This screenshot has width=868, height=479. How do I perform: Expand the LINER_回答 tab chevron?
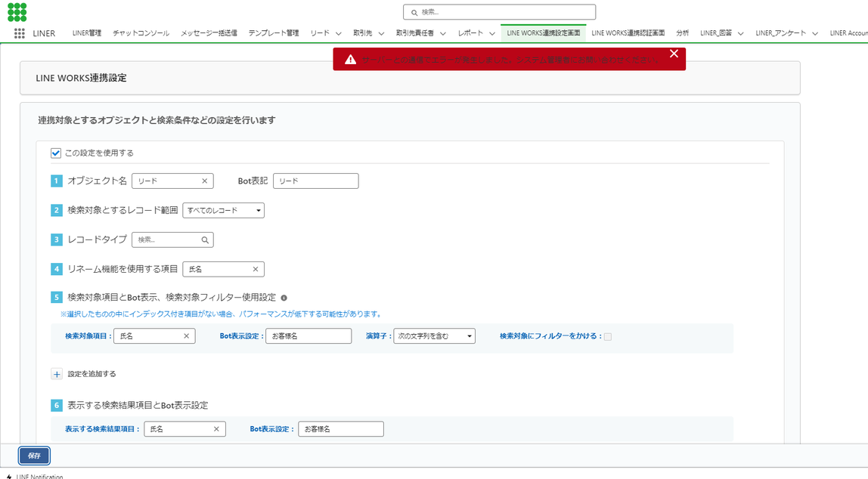coord(740,33)
